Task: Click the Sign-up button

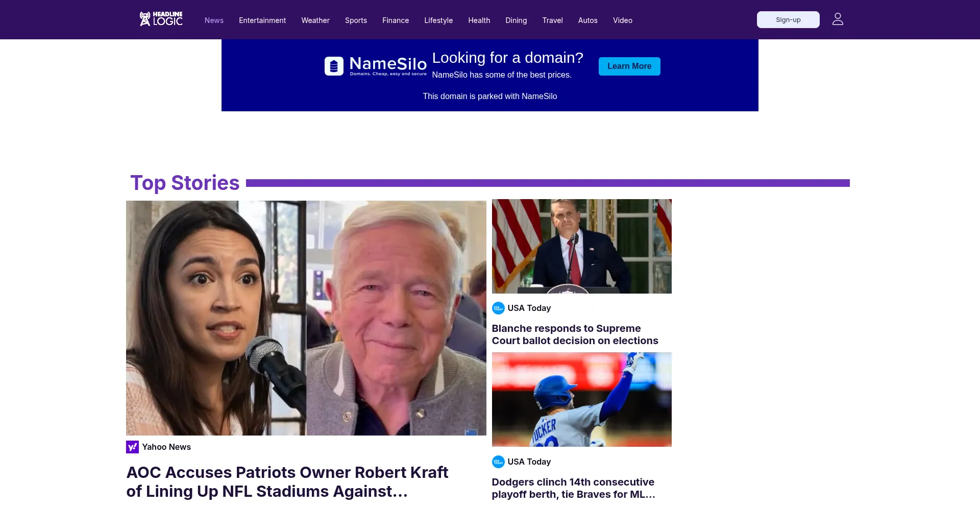Action: [x=788, y=19]
